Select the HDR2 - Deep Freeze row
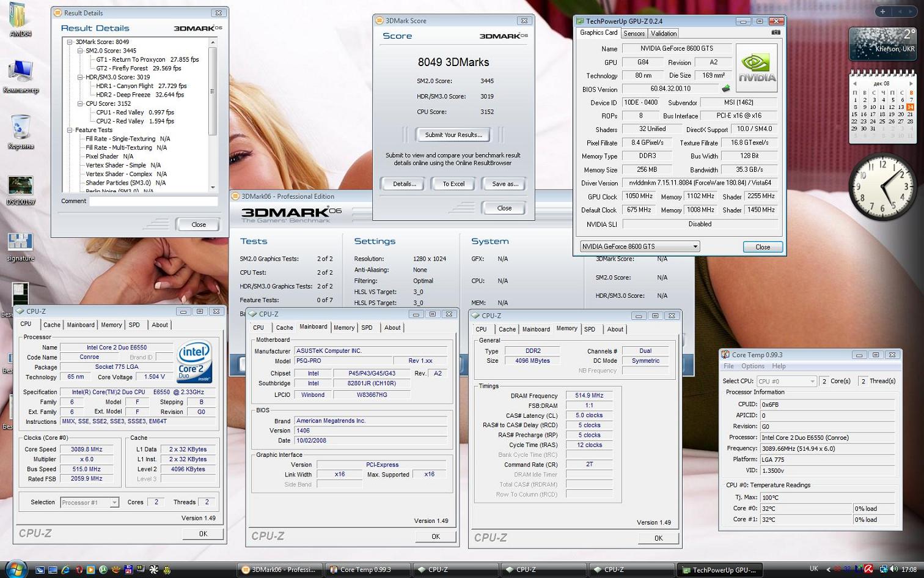 click(x=140, y=95)
